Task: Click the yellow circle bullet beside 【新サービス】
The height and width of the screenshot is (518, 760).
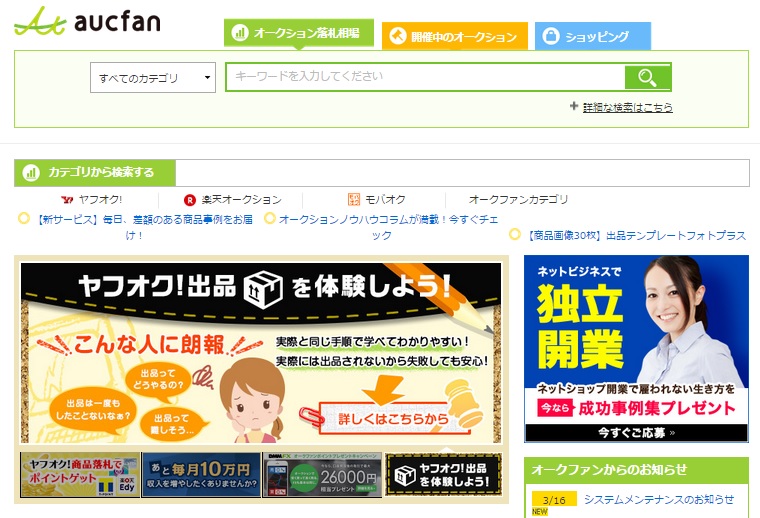Action: coord(24,219)
